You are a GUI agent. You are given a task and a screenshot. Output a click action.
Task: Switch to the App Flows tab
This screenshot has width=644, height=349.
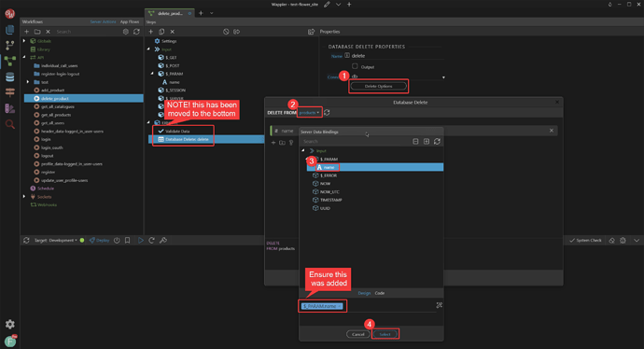pyautogui.click(x=130, y=21)
